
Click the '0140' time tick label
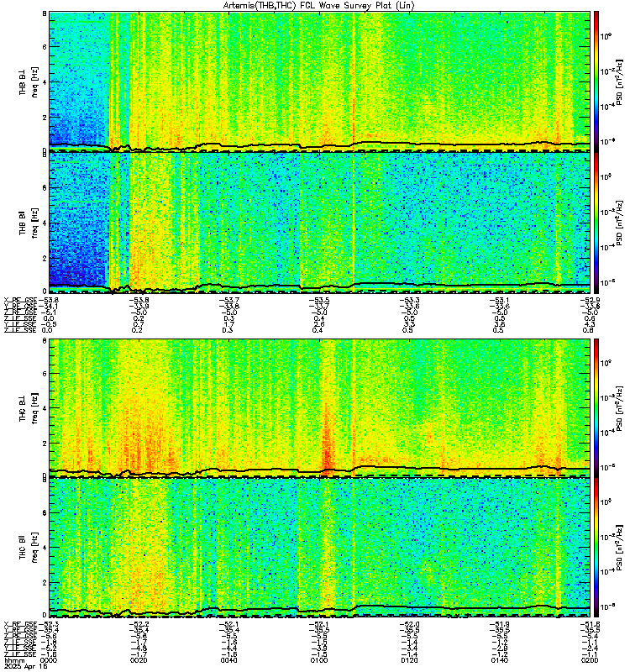[500, 660]
